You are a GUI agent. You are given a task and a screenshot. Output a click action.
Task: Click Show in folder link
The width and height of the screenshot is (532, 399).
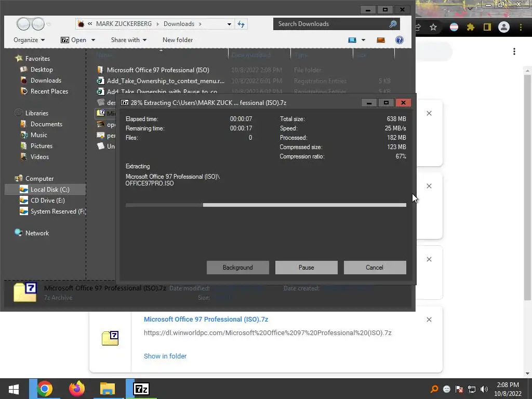click(165, 356)
